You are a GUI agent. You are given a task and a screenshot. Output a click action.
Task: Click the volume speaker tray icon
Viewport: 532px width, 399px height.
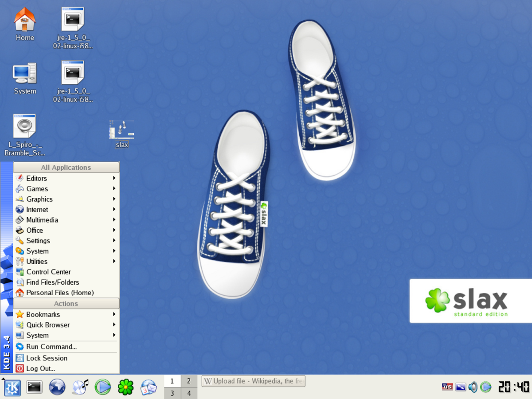(473, 387)
